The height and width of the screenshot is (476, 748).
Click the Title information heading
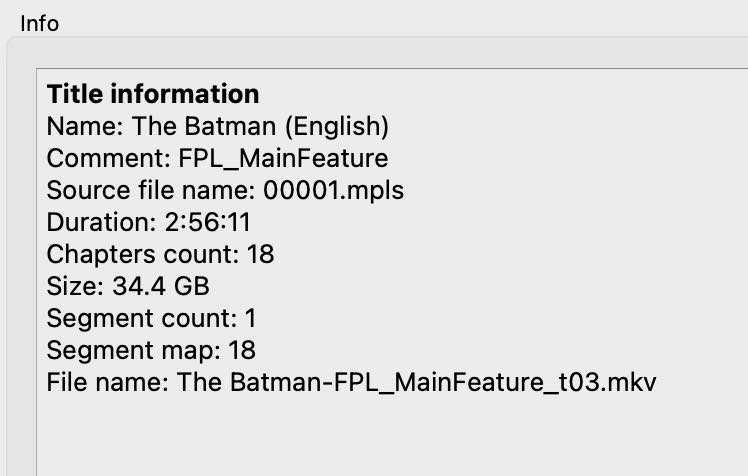click(x=153, y=94)
